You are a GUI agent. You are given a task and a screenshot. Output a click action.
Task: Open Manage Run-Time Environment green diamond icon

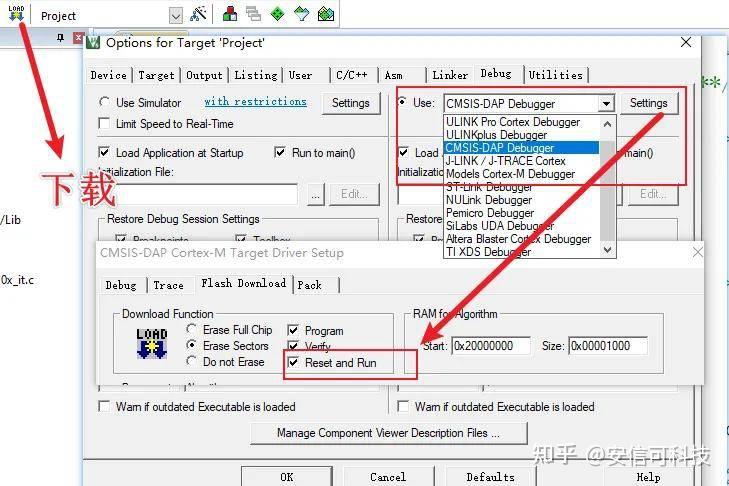point(278,14)
